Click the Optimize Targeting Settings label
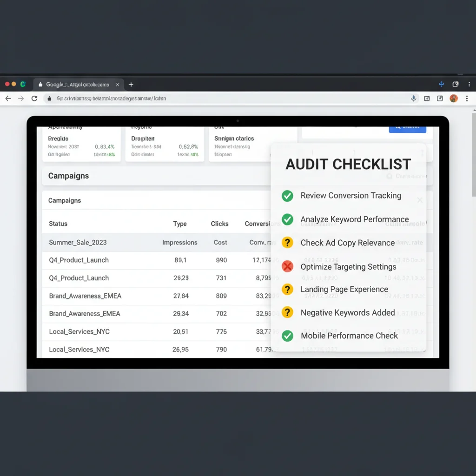The image size is (476, 476). (x=349, y=267)
